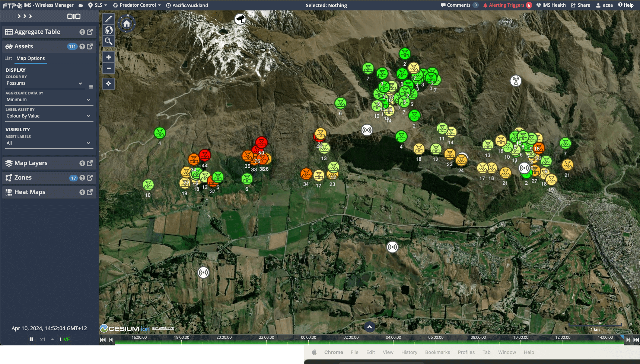Open Alerting Triggers
Viewport: 640px width, 364px height.
tap(506, 5)
